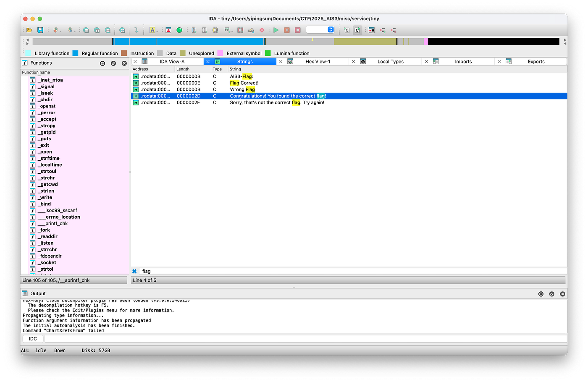The height and width of the screenshot is (382, 588).
Task: Open the debugger selection combo box
Action: 320,30
